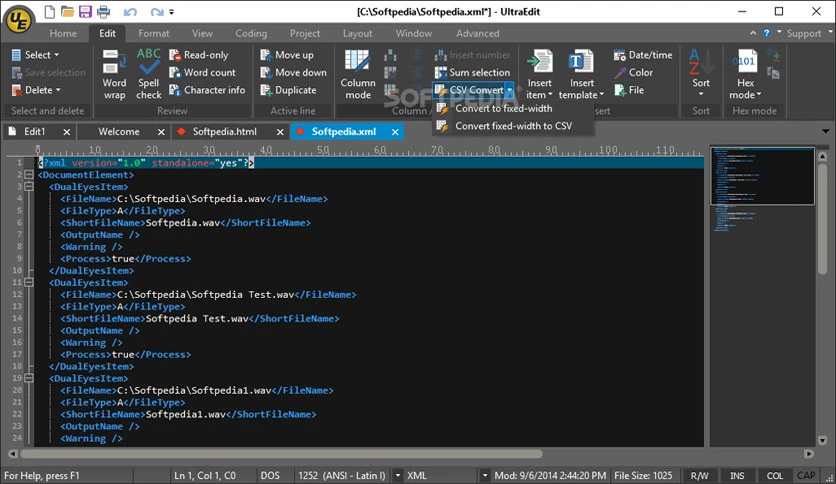Duplicate the active line

pyautogui.click(x=288, y=90)
